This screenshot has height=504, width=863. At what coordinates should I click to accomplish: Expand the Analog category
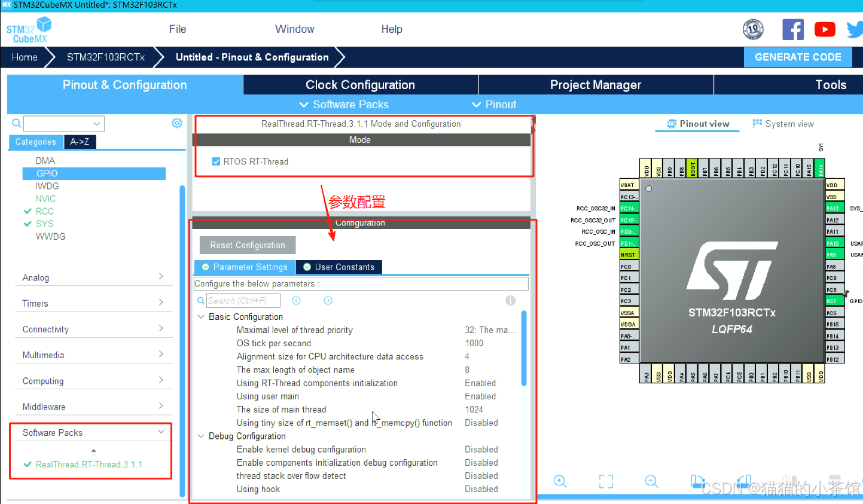93,277
